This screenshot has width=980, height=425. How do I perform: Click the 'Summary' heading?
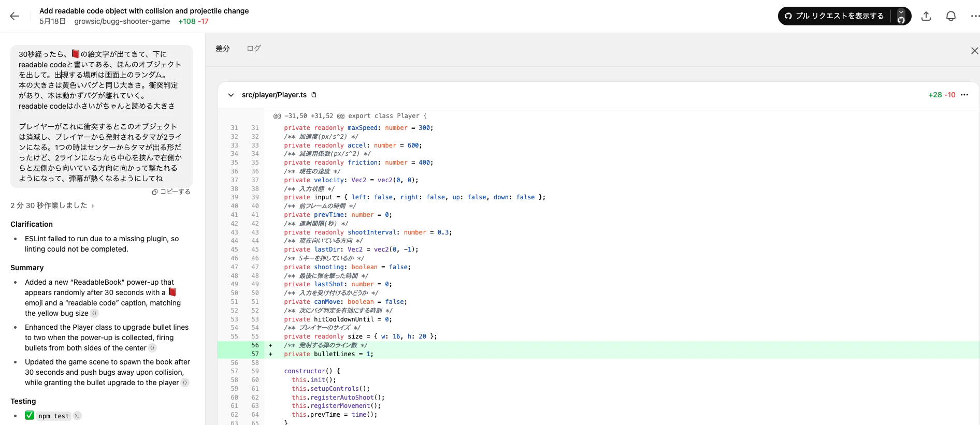click(x=27, y=268)
